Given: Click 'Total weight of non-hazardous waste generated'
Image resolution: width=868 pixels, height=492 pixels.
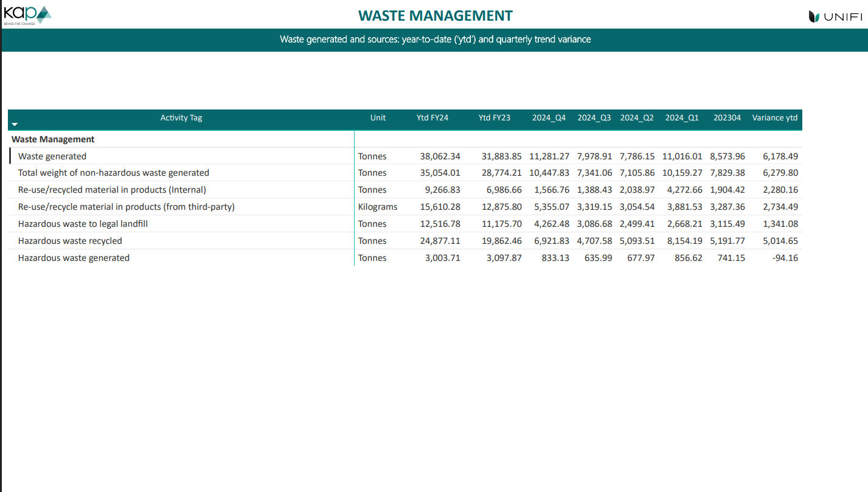Looking at the screenshot, I should pyautogui.click(x=114, y=173).
